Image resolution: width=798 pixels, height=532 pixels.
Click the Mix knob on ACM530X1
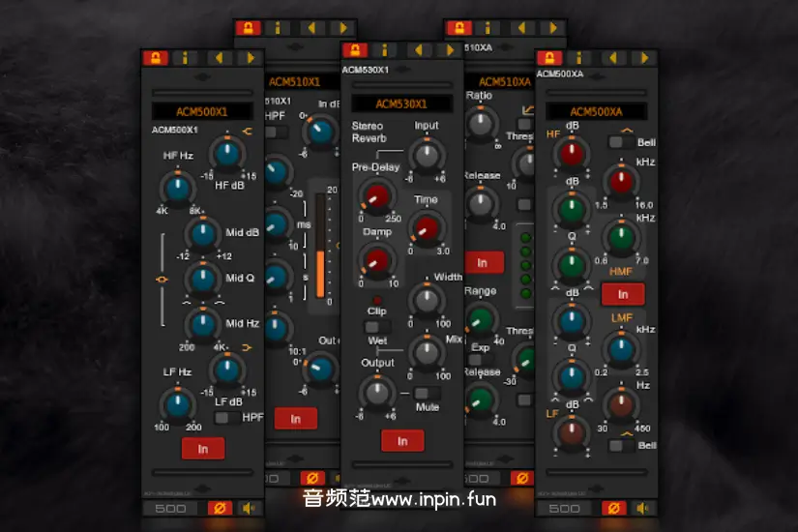(x=427, y=352)
